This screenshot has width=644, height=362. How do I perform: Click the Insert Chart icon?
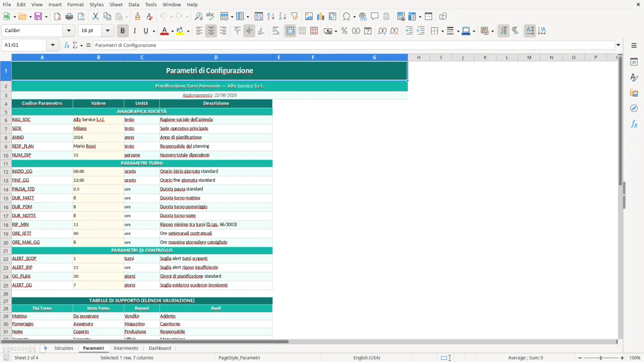coord(321,17)
